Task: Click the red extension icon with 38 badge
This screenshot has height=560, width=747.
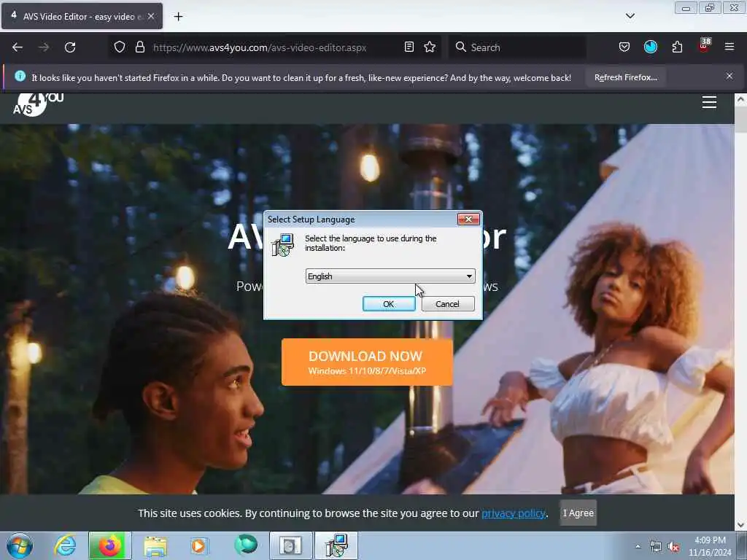Action: click(704, 46)
